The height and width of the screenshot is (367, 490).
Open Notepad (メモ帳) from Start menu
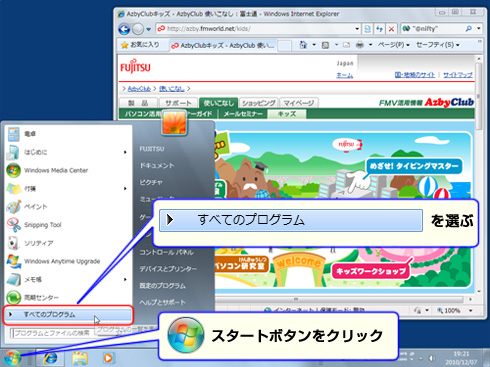point(67,279)
